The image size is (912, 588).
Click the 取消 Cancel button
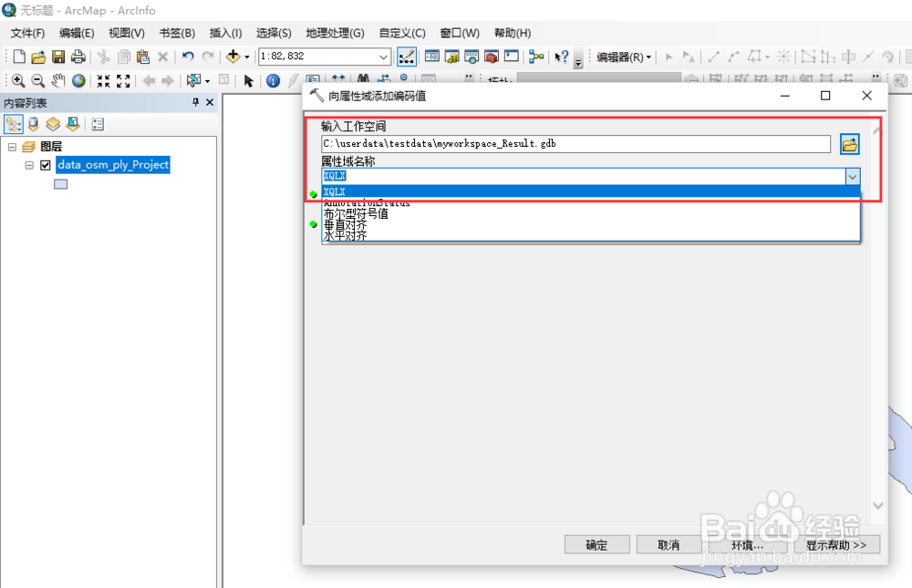point(668,545)
